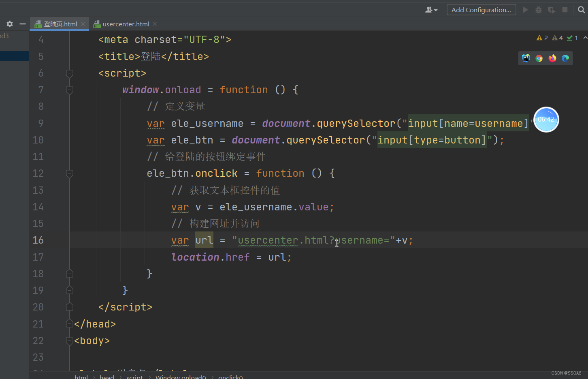Click fold end marker at line 20
The image size is (588, 379).
pyautogui.click(x=70, y=307)
